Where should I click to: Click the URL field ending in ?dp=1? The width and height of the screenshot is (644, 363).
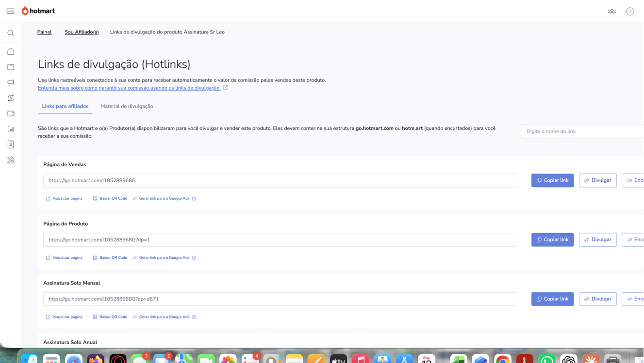[x=280, y=239]
